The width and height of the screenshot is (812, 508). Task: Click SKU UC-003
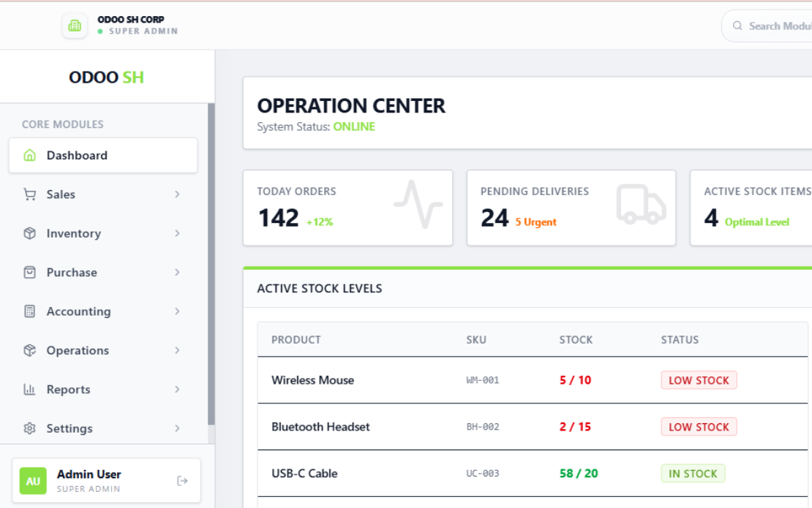(x=483, y=474)
